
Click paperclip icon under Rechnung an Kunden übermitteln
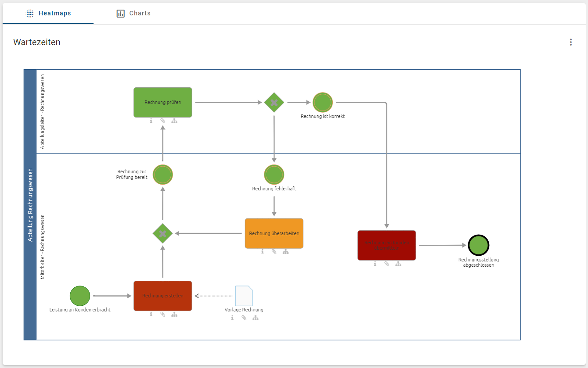(386, 264)
